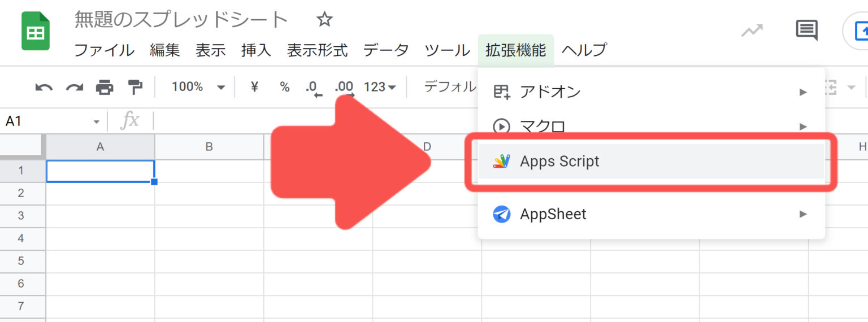Image resolution: width=868 pixels, height=322 pixels.
Task: Star the untitled spreadsheet
Action: coord(324,20)
